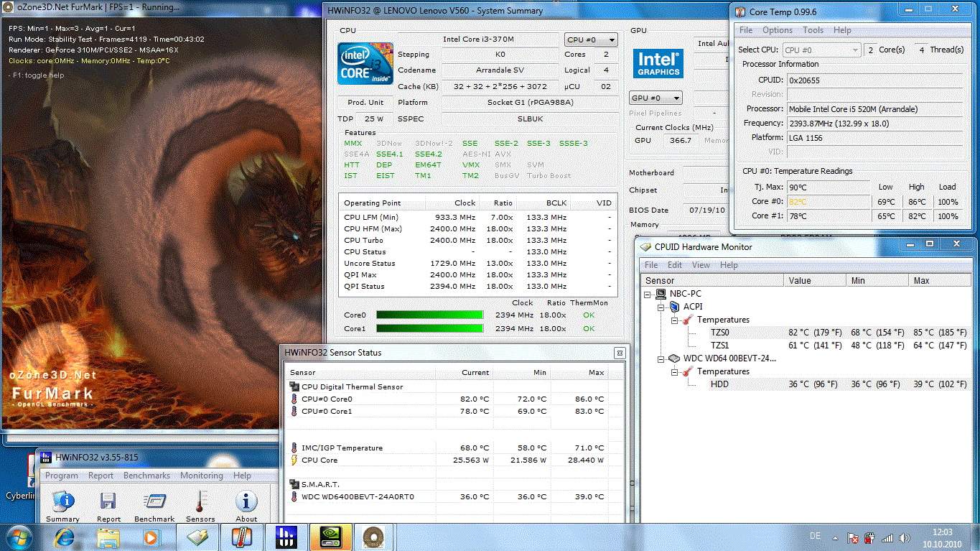Select the IMC/IGP Temperature sensor row
This screenshot has height=551, width=980.
448,448
